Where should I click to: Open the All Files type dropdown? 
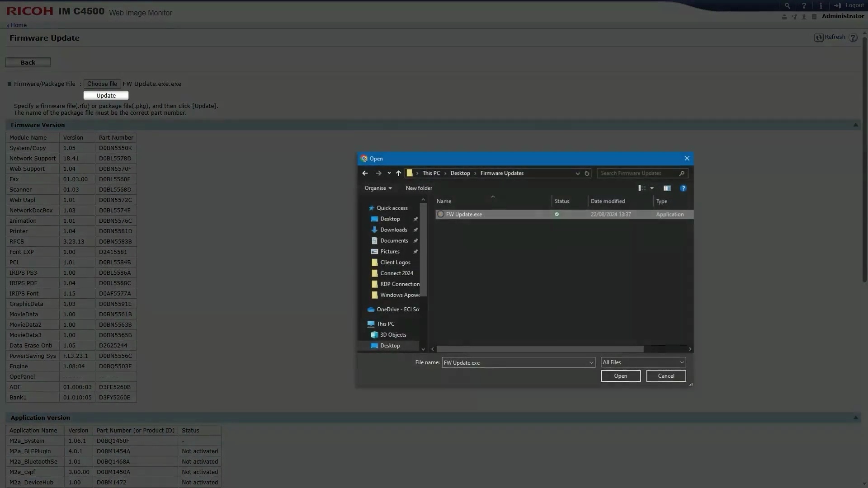point(643,362)
